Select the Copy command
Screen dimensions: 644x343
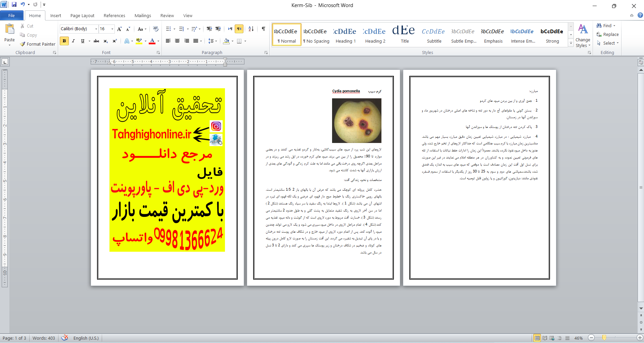click(x=28, y=35)
